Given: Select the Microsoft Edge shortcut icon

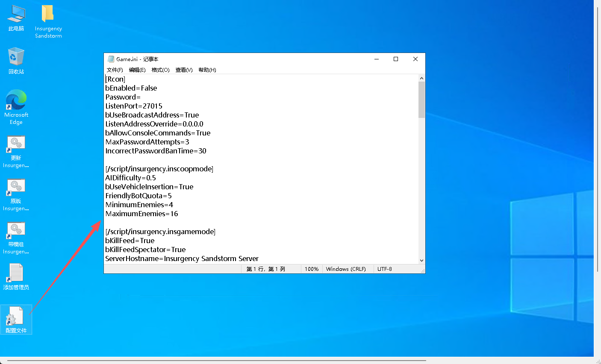Looking at the screenshot, I should coord(16,107).
